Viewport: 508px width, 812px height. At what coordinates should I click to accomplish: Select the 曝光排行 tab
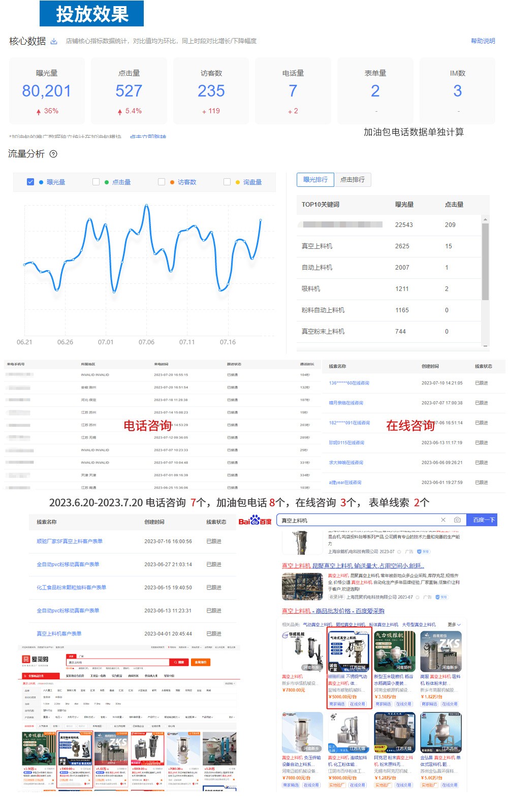click(x=315, y=180)
